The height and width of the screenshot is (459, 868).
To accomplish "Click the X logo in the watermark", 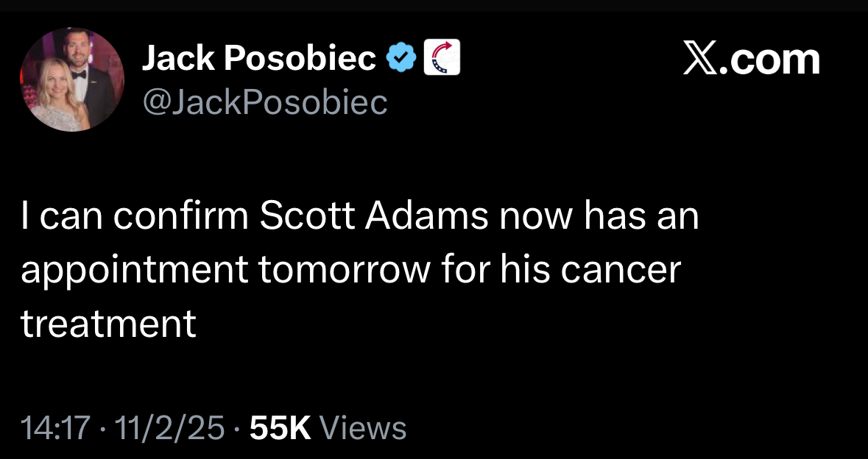I will click(x=700, y=59).
